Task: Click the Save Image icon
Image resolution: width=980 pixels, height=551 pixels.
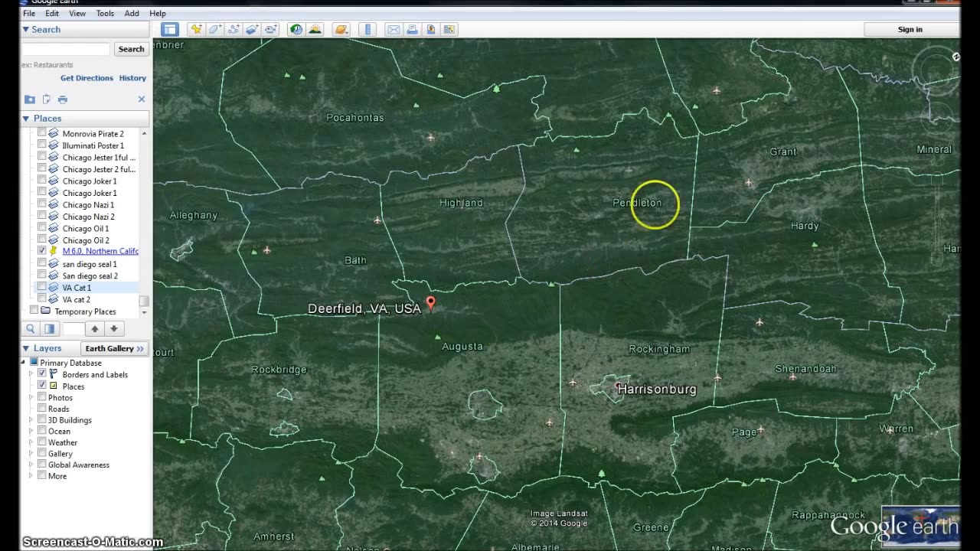Action: coord(430,29)
